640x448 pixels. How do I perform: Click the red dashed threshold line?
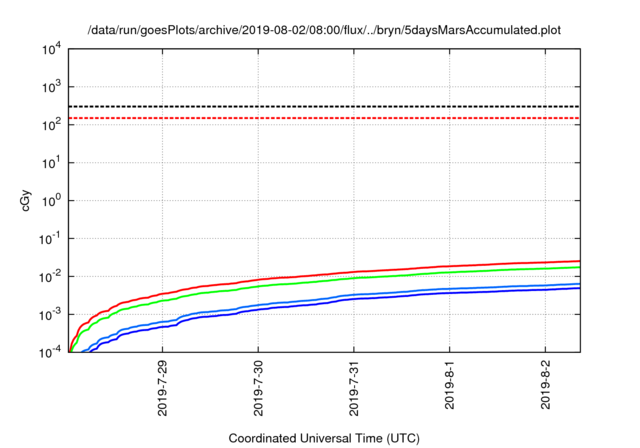click(x=324, y=118)
